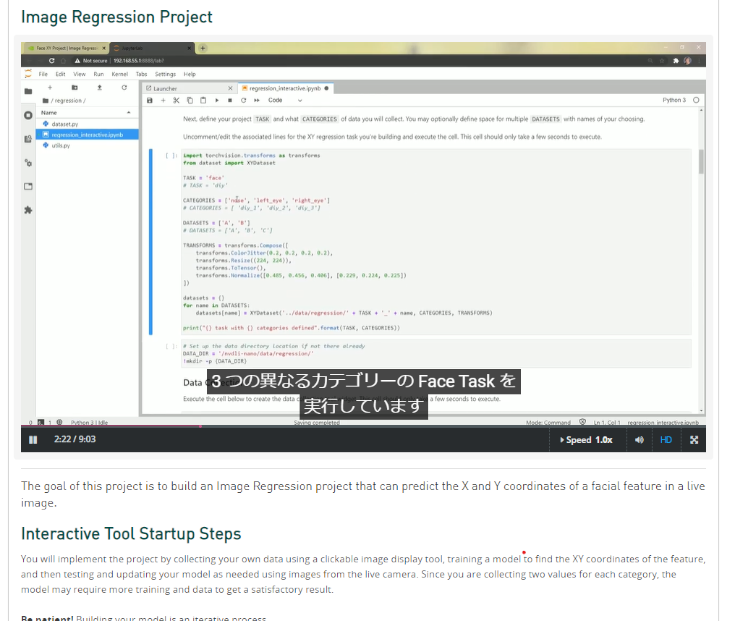
Task: Enter fullscreen video mode
Action: coord(694,440)
